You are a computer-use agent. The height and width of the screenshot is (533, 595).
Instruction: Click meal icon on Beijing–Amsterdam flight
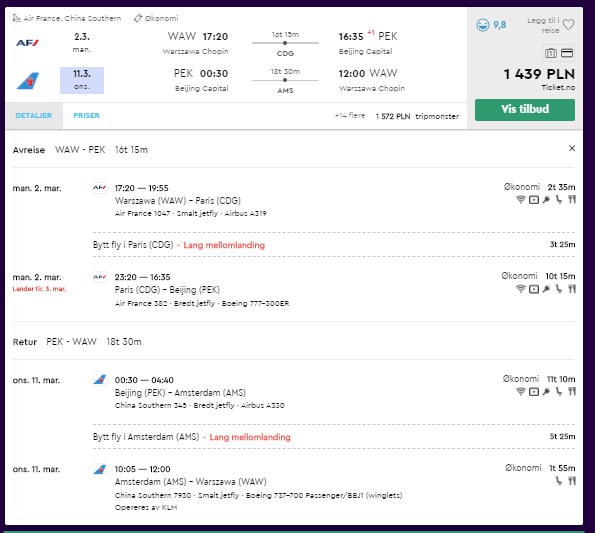(572, 391)
